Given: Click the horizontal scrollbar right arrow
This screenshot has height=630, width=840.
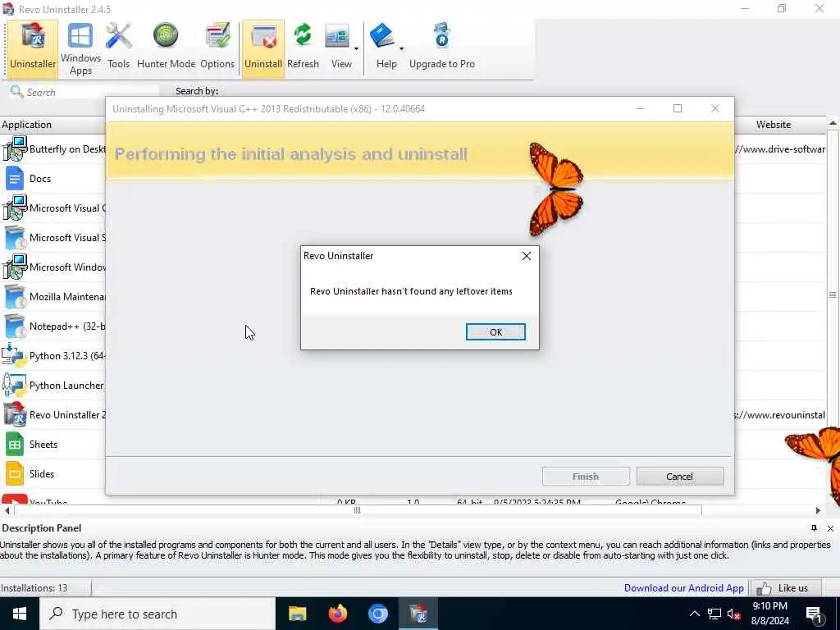Looking at the screenshot, I should coord(818,510).
